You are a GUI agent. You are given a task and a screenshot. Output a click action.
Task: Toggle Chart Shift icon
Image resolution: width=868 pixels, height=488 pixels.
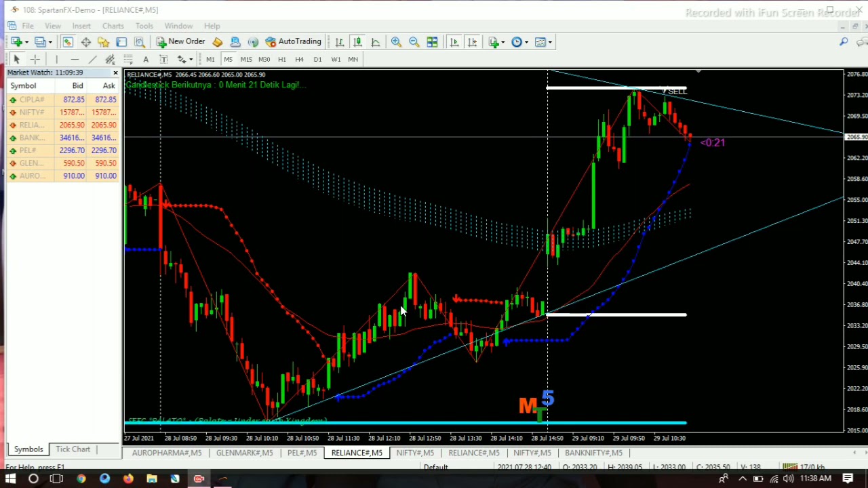(472, 42)
